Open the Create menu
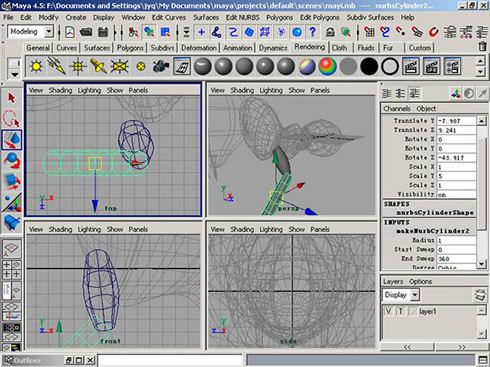Viewport: 490px width, 367px height. [76, 17]
